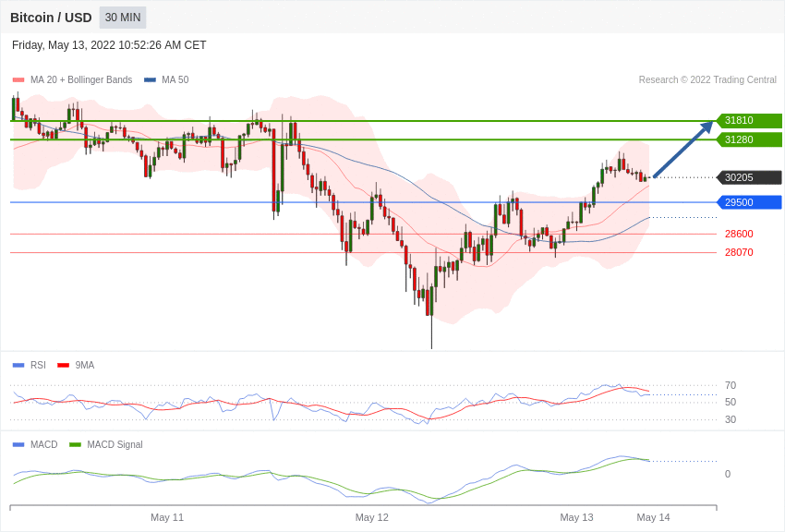
Task: Click the blue RSI legend swatch
Action: [x=18, y=366]
